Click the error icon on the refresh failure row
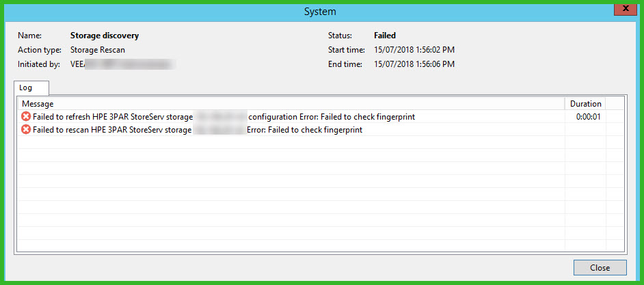644x285 pixels. coord(26,117)
